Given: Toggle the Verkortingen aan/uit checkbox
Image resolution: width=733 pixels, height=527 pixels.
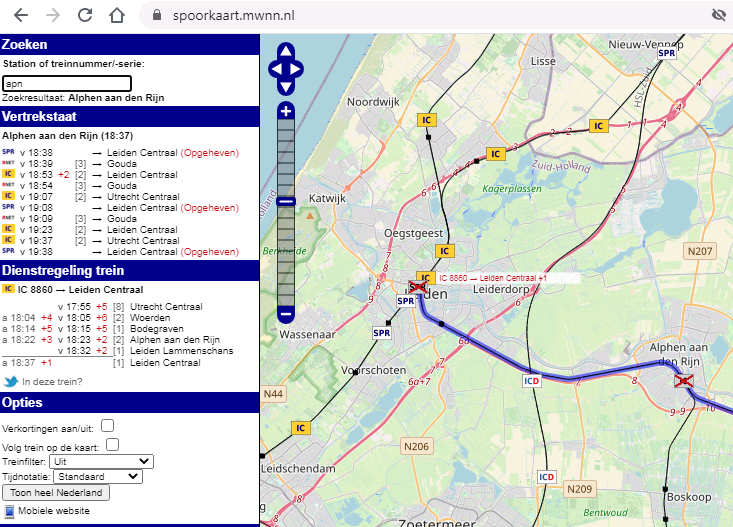Looking at the screenshot, I should pyautogui.click(x=108, y=426).
